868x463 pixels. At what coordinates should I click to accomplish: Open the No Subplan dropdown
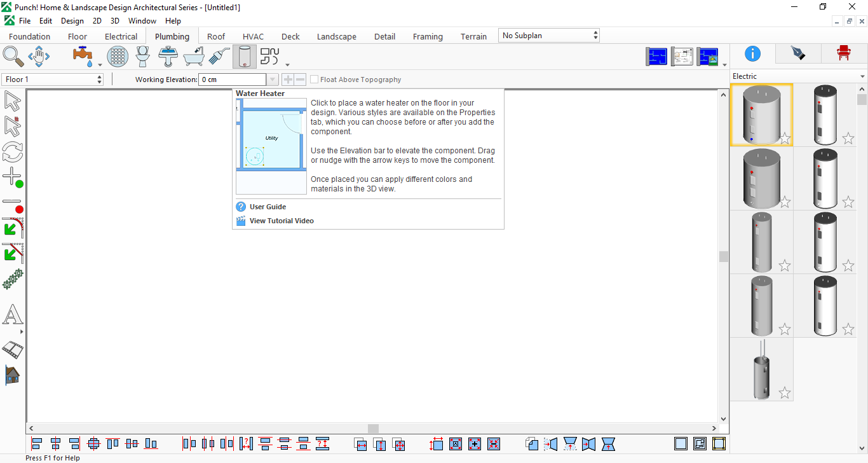pos(549,36)
